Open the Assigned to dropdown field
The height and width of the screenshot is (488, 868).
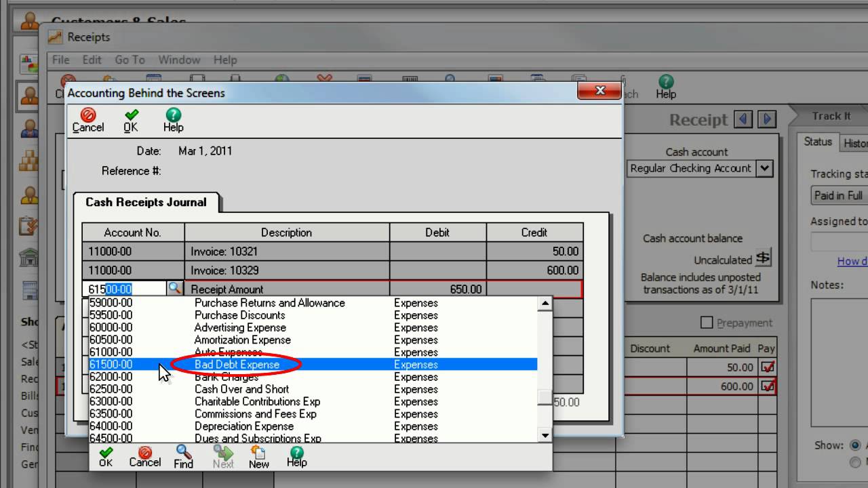(840, 242)
